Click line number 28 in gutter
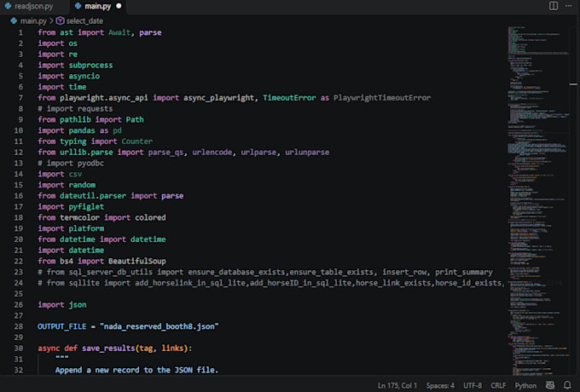The height and width of the screenshot is (392, 580). tap(19, 326)
